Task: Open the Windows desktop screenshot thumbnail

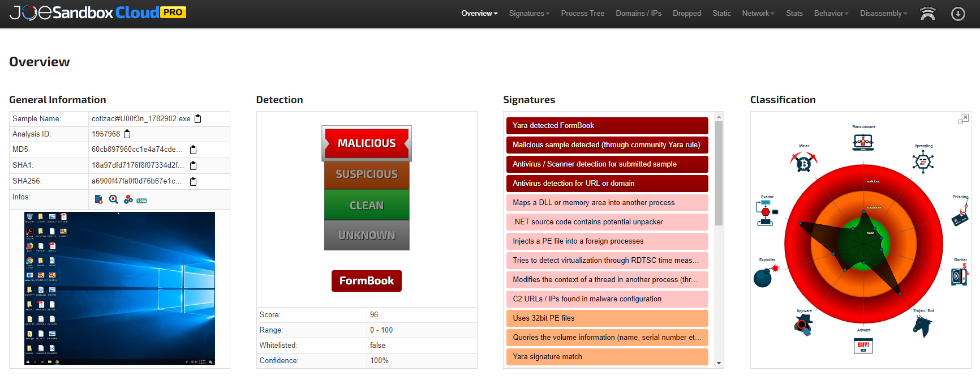Action: (x=119, y=288)
